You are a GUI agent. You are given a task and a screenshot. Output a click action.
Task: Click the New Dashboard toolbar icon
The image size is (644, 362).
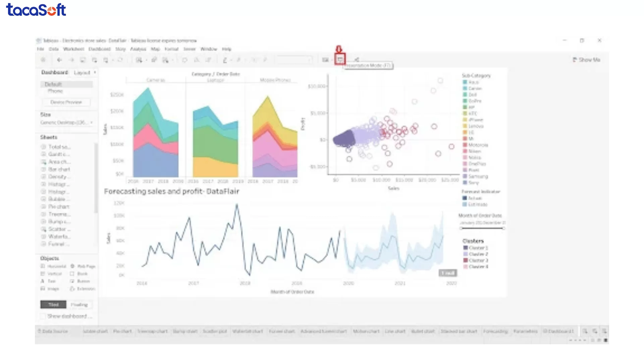pos(106,60)
